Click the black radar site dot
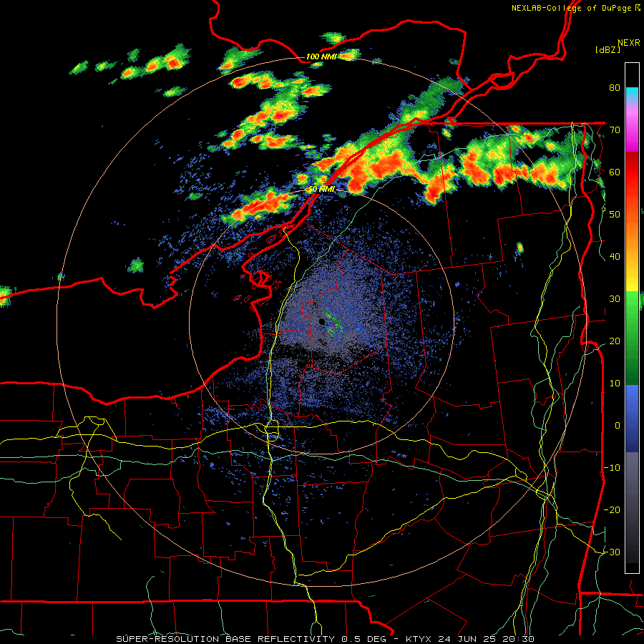This screenshot has height=644, width=644. [322, 321]
